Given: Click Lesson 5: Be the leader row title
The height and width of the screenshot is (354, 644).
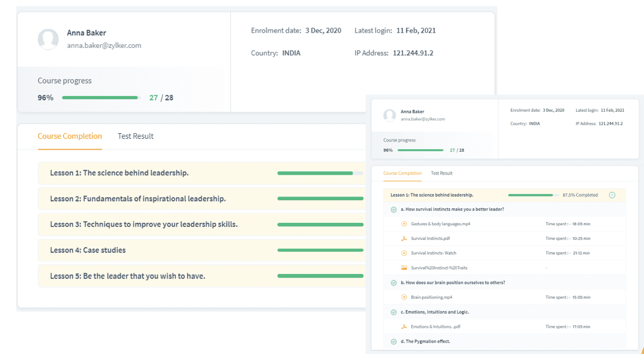Looking at the screenshot, I should click(128, 276).
